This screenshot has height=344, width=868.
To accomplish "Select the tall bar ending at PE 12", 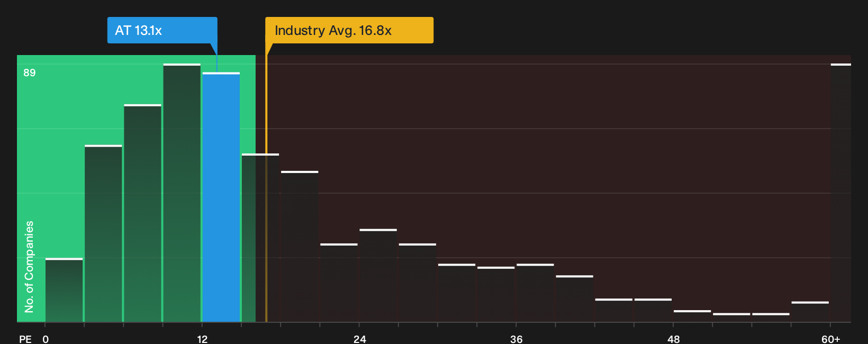I will 182,193.
